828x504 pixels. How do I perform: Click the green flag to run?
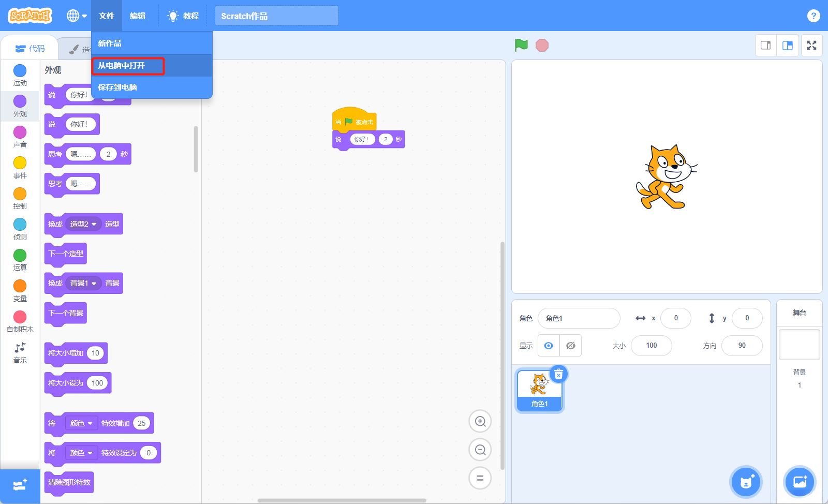coord(521,46)
